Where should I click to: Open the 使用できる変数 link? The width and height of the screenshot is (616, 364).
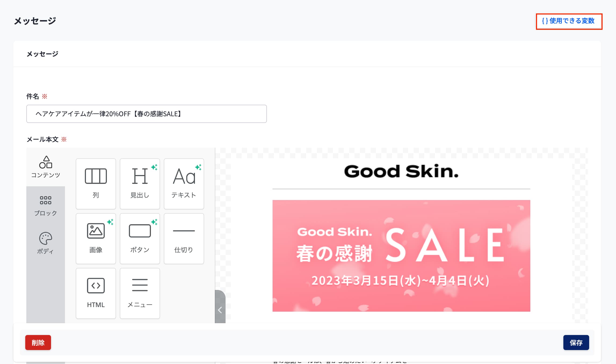(569, 21)
